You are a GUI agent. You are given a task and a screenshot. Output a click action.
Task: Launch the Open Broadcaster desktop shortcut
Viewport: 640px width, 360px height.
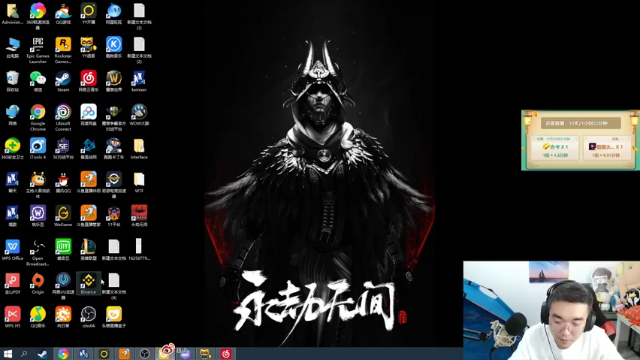pyautogui.click(x=38, y=252)
